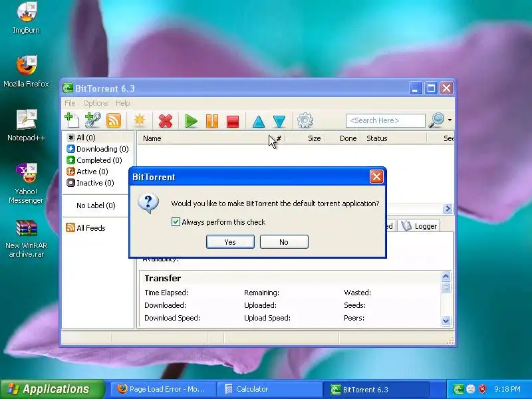Click the Add Torrent from URL chain icon
The height and width of the screenshot is (399, 532).
tap(92, 120)
